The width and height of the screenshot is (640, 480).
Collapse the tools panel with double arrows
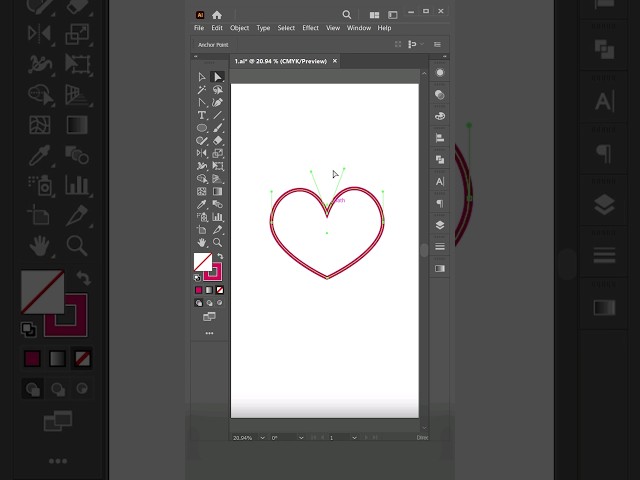(x=196, y=57)
